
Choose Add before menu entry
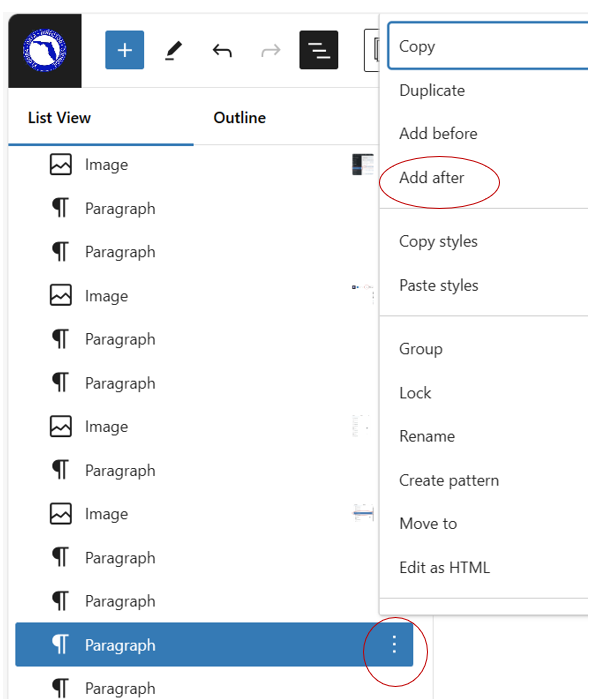point(438,133)
